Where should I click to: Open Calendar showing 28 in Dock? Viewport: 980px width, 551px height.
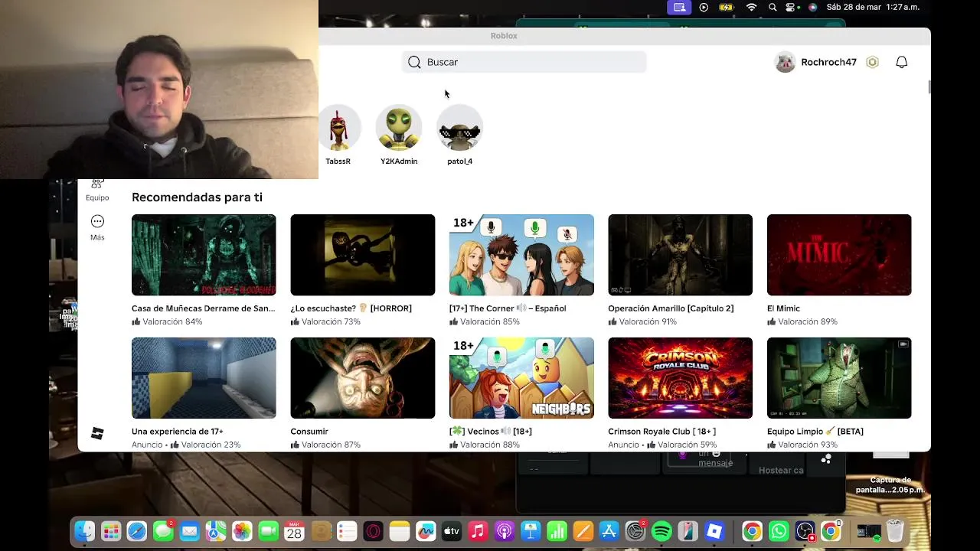point(294,531)
